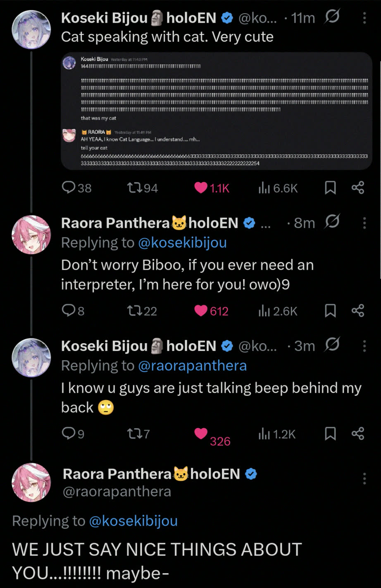Unlike the tweet with 1.1K likes
Screen dimensions: 381x588
pyautogui.click(x=201, y=188)
